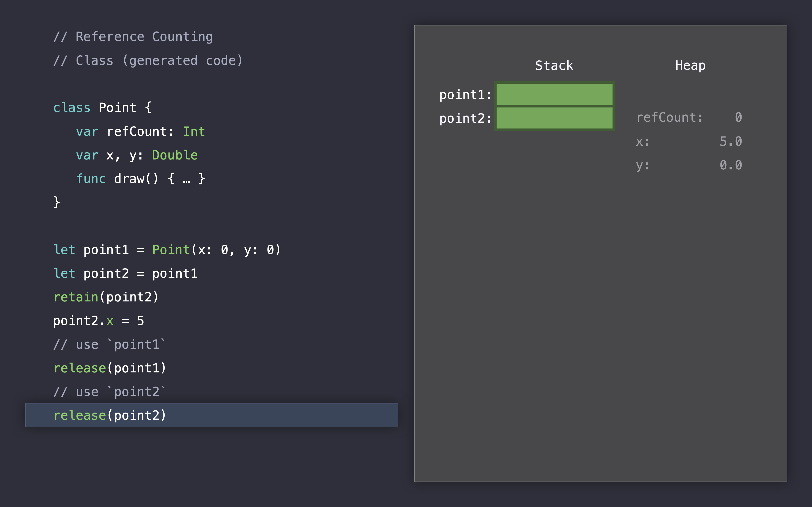Click the func draw() line

(x=140, y=179)
